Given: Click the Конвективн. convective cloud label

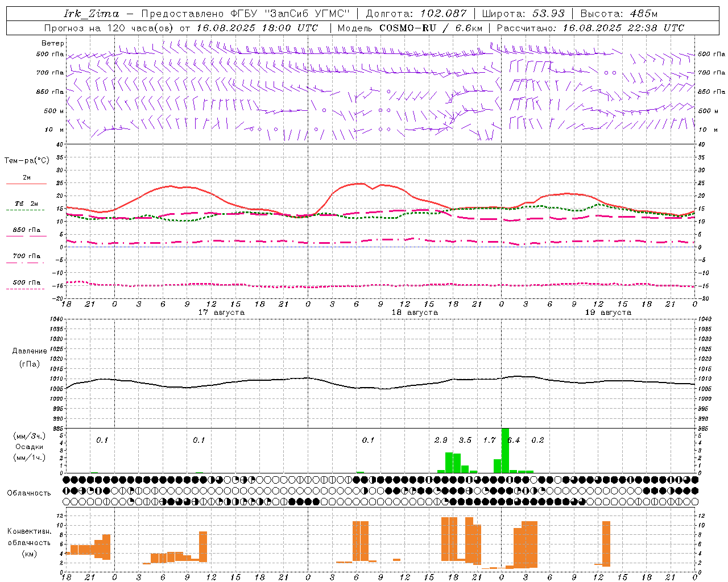Looking at the screenshot, I should [29, 531].
